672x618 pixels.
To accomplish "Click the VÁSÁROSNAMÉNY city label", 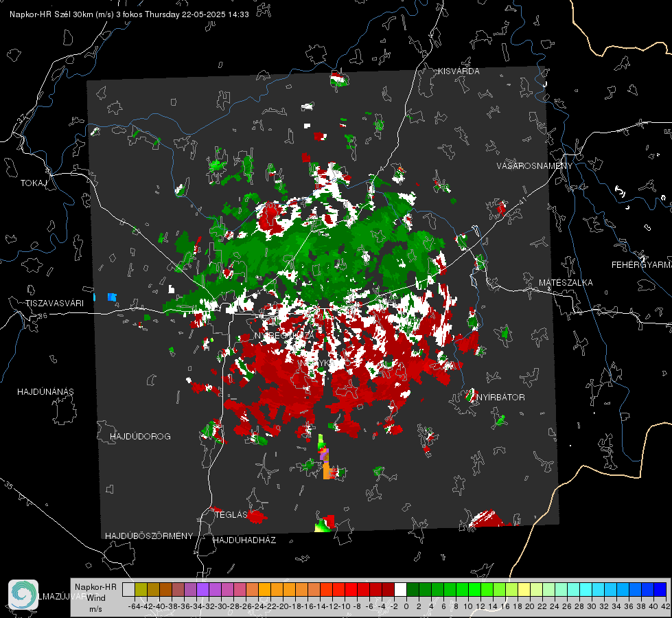I will (535, 166).
